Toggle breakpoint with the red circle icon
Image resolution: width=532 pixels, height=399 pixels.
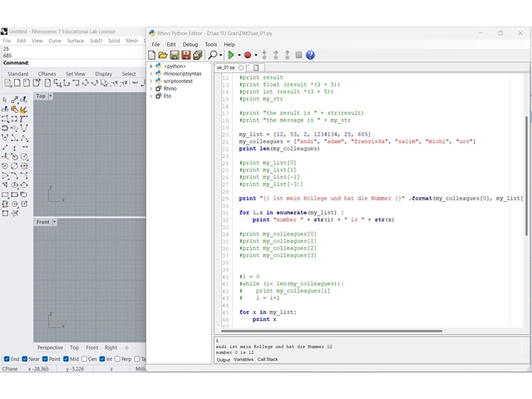pyautogui.click(x=248, y=55)
